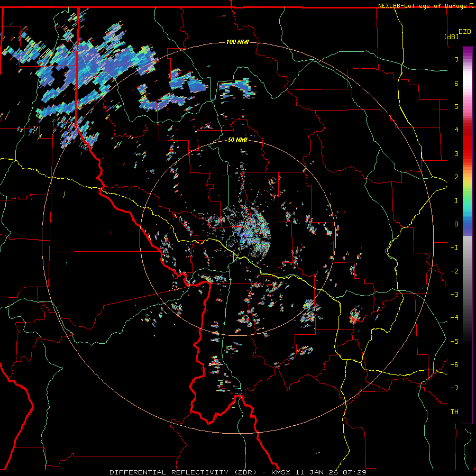
Task: Select legend value -1
Action: (x=454, y=248)
